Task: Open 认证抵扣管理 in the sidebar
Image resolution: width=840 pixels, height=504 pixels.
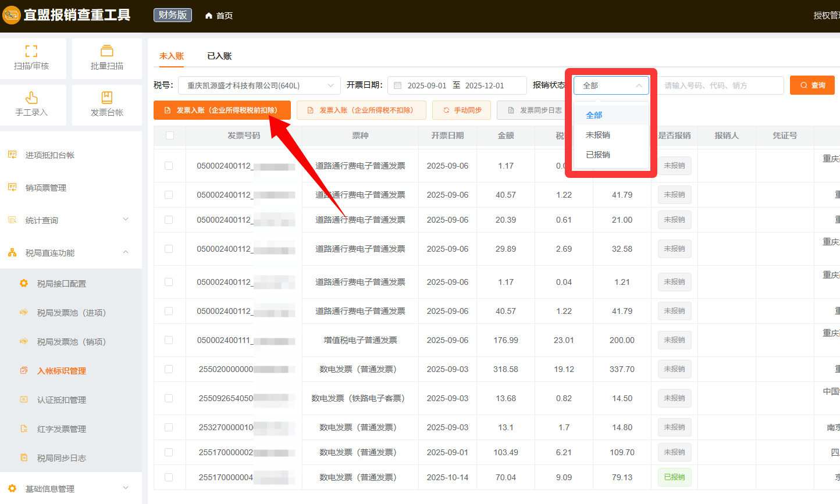Action: pos(62,400)
